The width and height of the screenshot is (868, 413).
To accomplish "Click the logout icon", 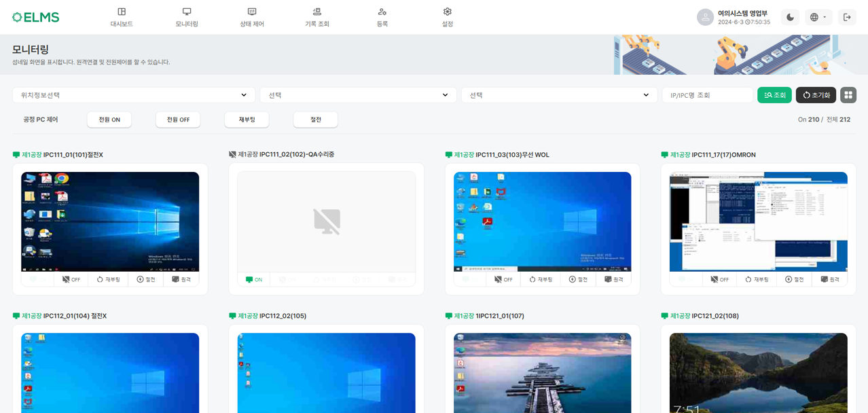I will coord(847,17).
